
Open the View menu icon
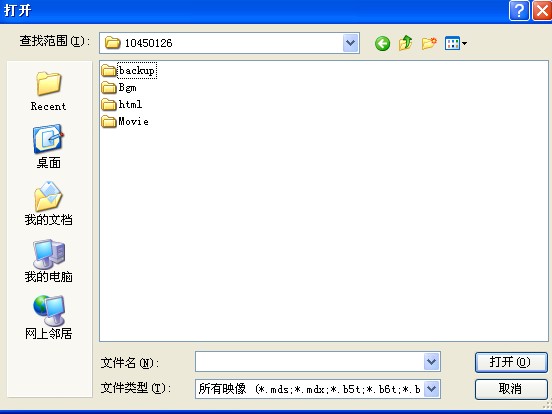click(456, 43)
